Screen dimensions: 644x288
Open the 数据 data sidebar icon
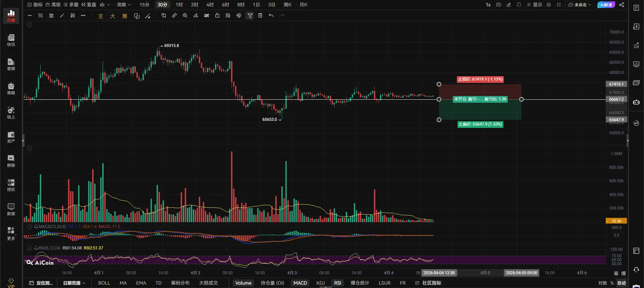coord(11,209)
